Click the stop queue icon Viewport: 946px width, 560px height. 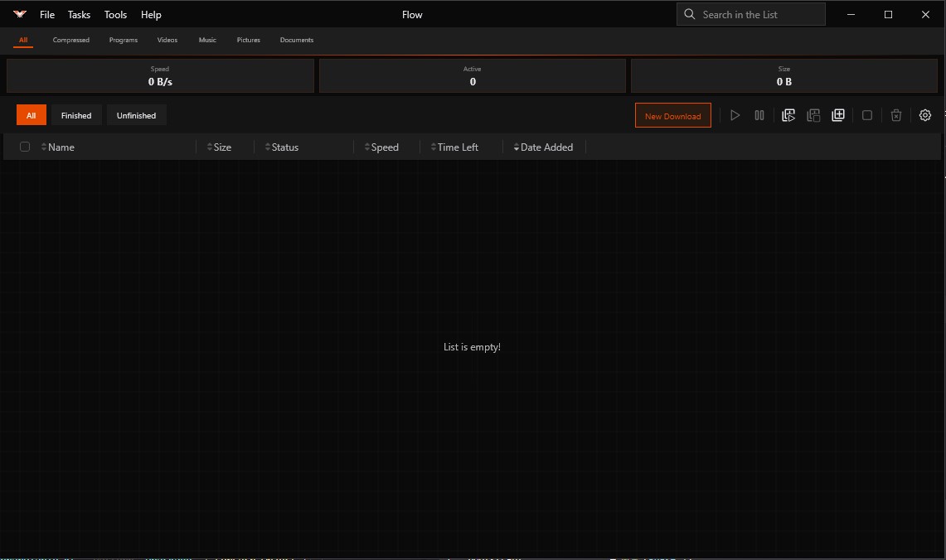click(813, 115)
